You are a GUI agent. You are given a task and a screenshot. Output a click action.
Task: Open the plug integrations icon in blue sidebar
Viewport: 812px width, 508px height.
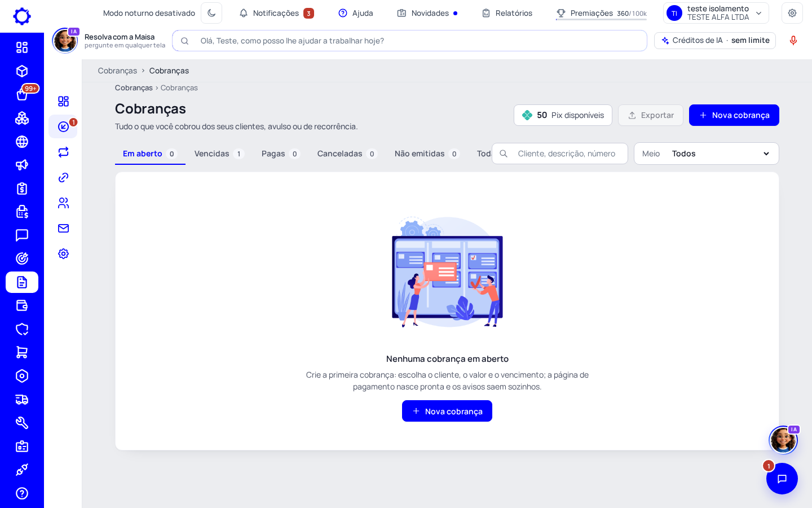22,470
